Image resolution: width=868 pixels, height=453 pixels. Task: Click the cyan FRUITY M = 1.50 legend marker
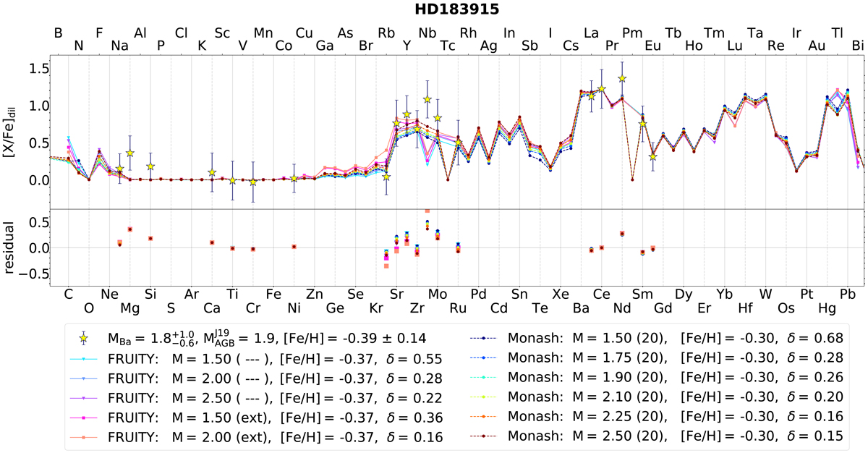pos(85,357)
